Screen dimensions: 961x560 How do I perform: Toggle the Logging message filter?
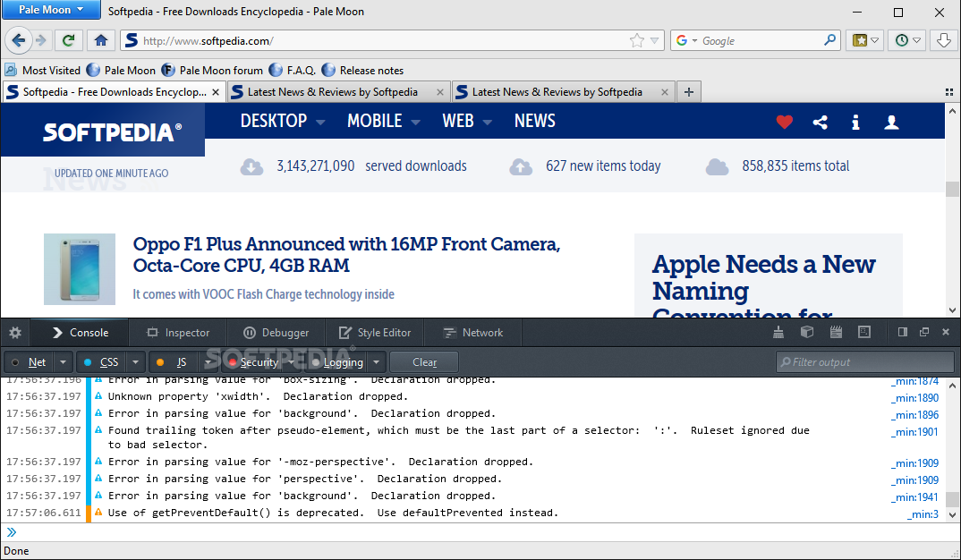pos(337,362)
